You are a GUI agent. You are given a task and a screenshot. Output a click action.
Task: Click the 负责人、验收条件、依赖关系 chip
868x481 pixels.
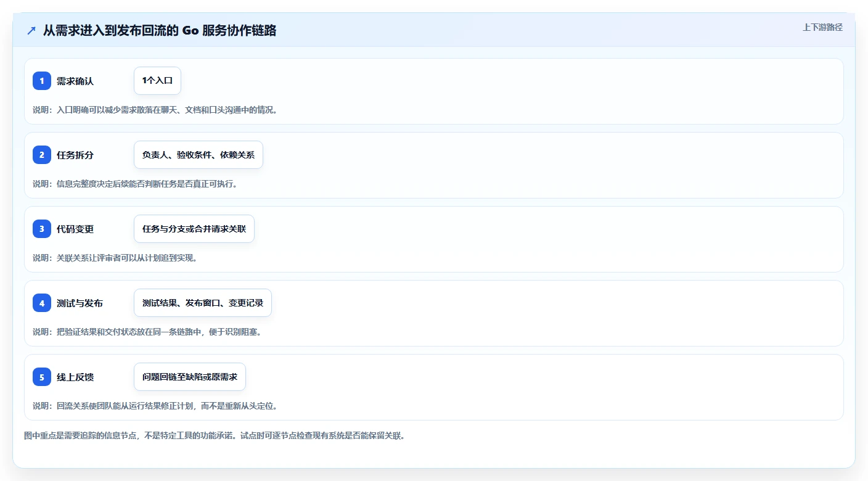click(199, 155)
